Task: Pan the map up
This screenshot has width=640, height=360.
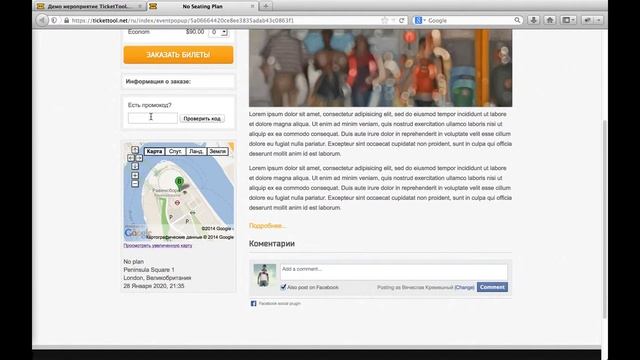Action: [135, 150]
